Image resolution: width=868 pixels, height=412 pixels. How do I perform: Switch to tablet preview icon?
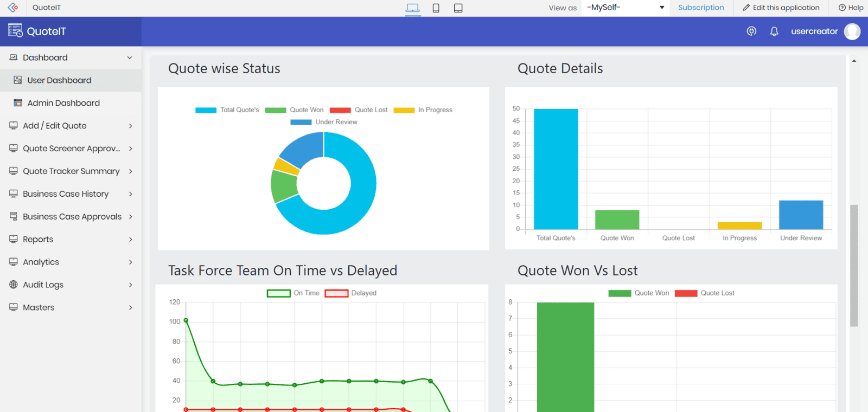click(x=458, y=8)
